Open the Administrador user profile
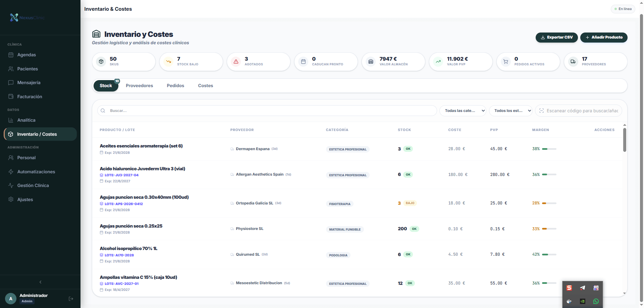 pyautogui.click(x=33, y=298)
